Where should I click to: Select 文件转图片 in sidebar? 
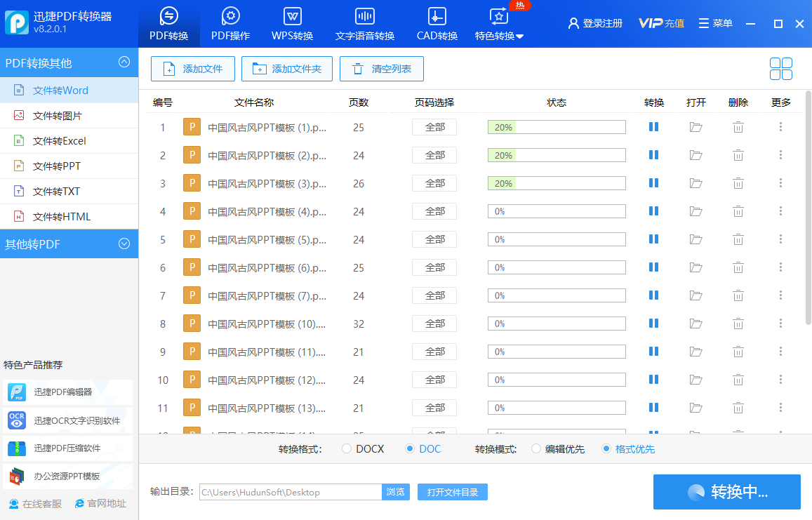(69, 116)
